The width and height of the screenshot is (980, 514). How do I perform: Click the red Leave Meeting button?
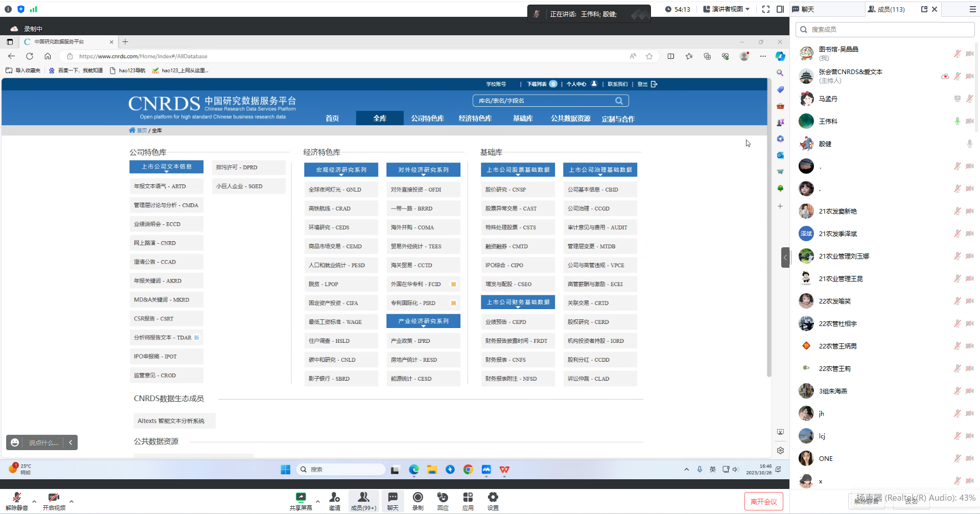coord(763,502)
